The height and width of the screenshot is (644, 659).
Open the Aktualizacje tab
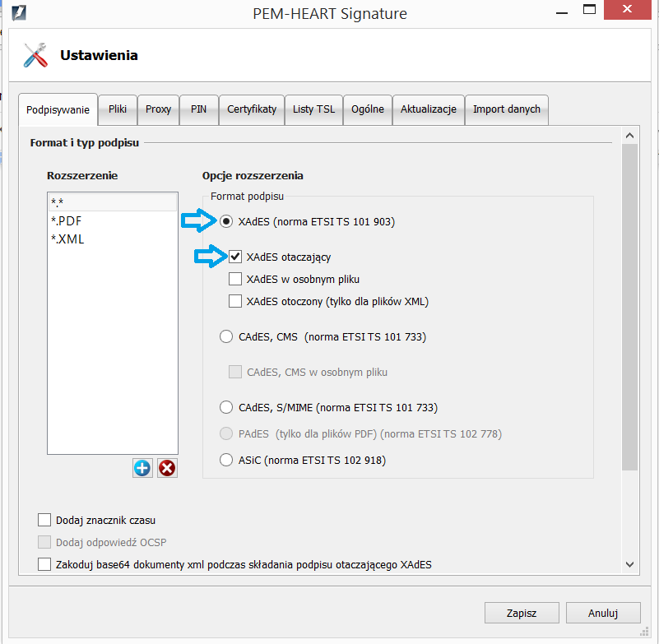coord(429,109)
